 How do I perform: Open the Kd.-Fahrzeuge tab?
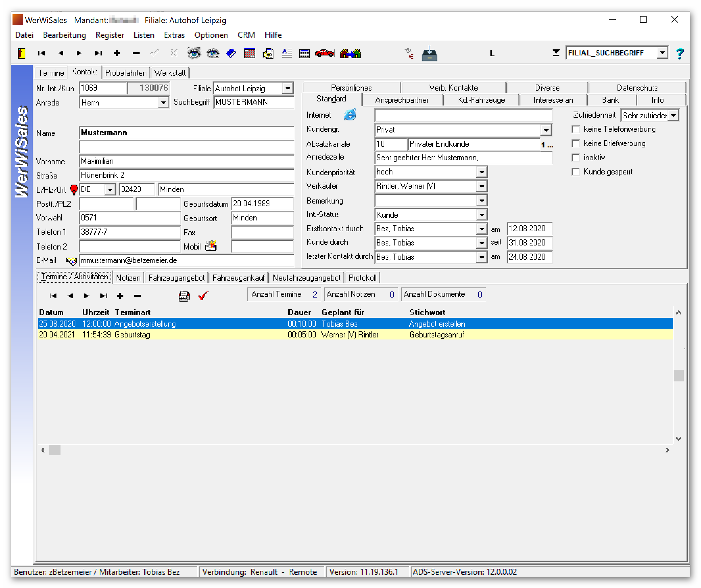(481, 100)
